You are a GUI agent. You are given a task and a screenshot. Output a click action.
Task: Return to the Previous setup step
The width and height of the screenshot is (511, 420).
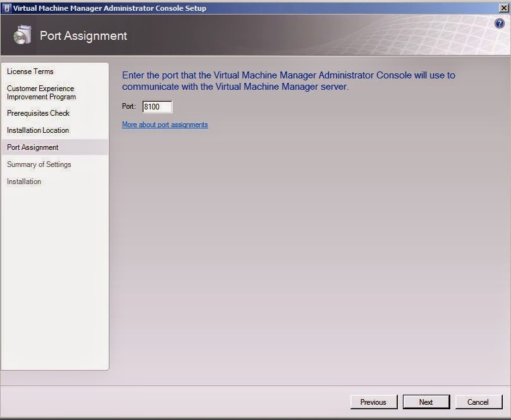(374, 402)
